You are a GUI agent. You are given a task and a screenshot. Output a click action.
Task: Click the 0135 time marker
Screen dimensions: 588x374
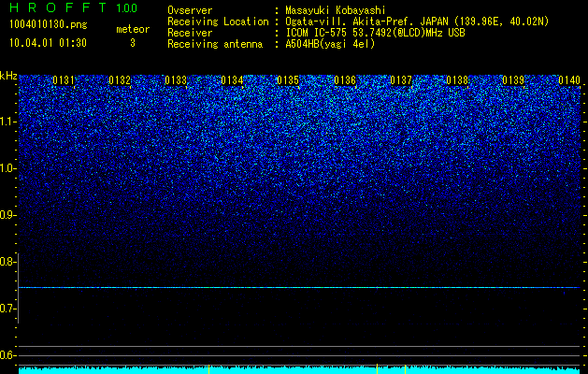(288, 80)
